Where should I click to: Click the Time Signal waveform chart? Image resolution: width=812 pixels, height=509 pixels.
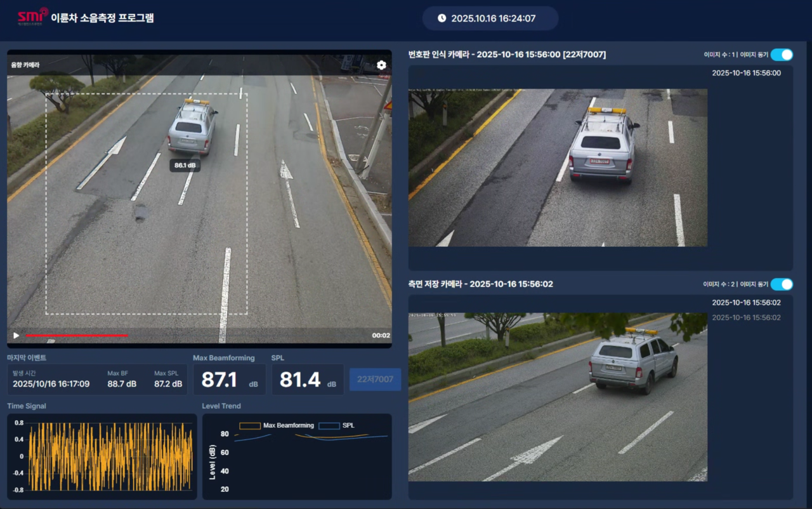(x=101, y=456)
